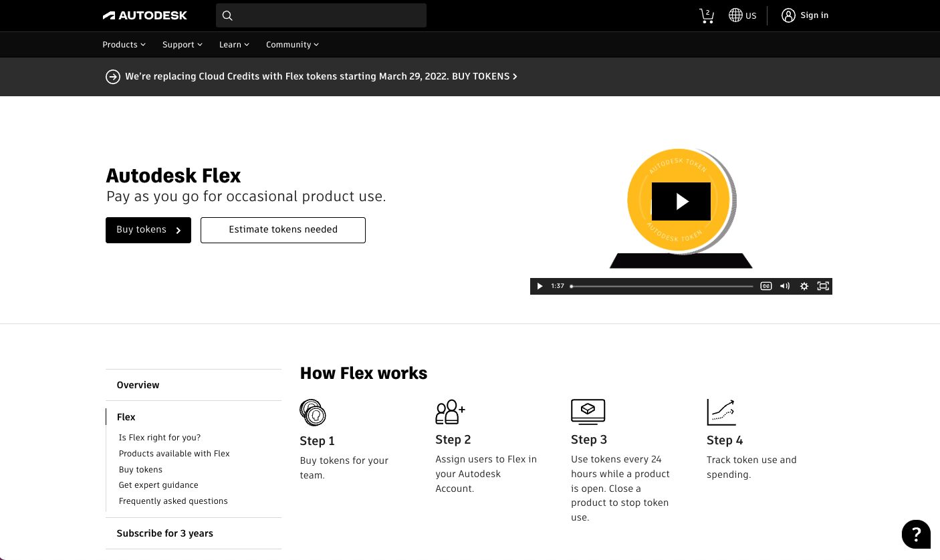Click the video progress bar
The height and width of the screenshot is (560, 940).
tap(662, 286)
